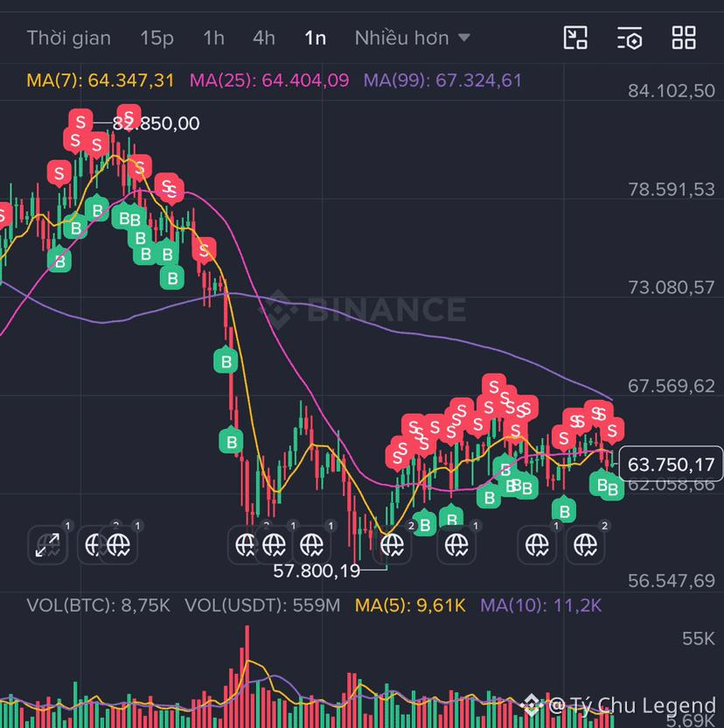The height and width of the screenshot is (728, 724).
Task: Open the news globe at the 57.800,19 low
Action: pyautogui.click(x=392, y=544)
